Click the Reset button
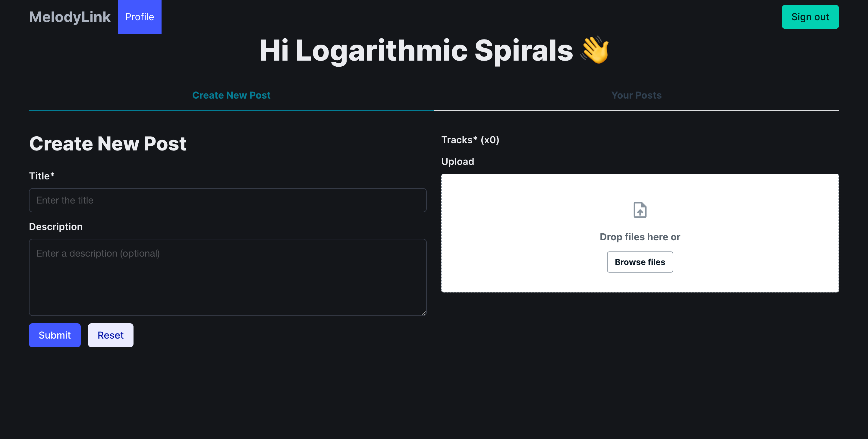 (x=111, y=335)
